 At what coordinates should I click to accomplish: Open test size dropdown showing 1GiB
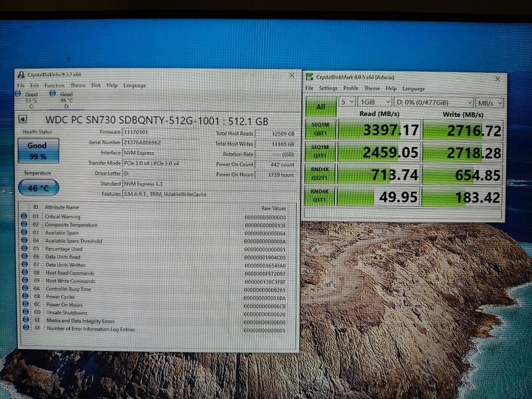tap(375, 102)
